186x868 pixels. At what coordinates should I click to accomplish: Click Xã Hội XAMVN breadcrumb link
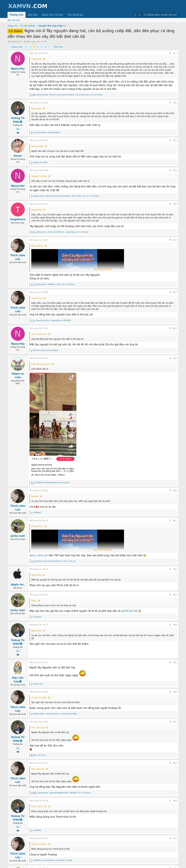28,26
